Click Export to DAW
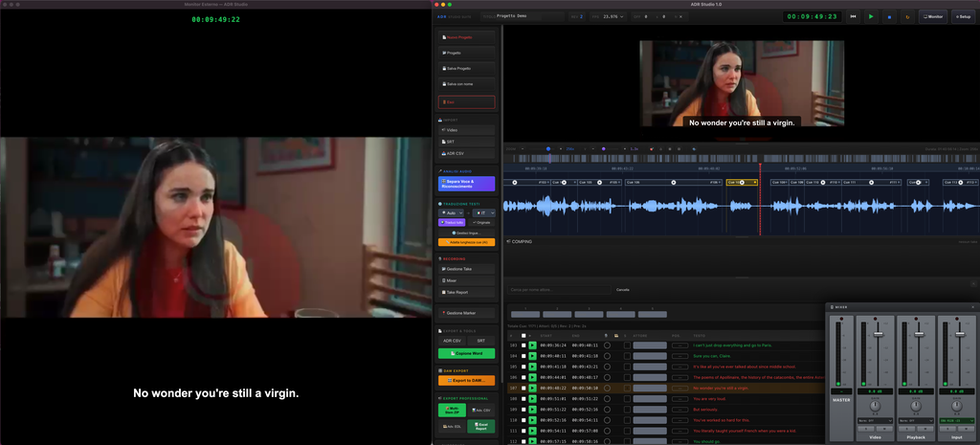The image size is (980, 445). point(467,381)
